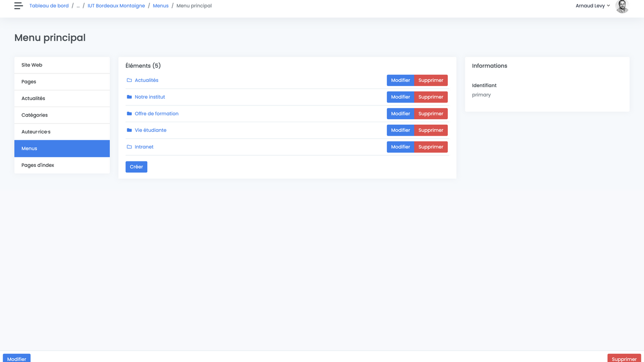Click the folder icon beside Actualités element
Viewport: 644px width, 362px height.
129,80
